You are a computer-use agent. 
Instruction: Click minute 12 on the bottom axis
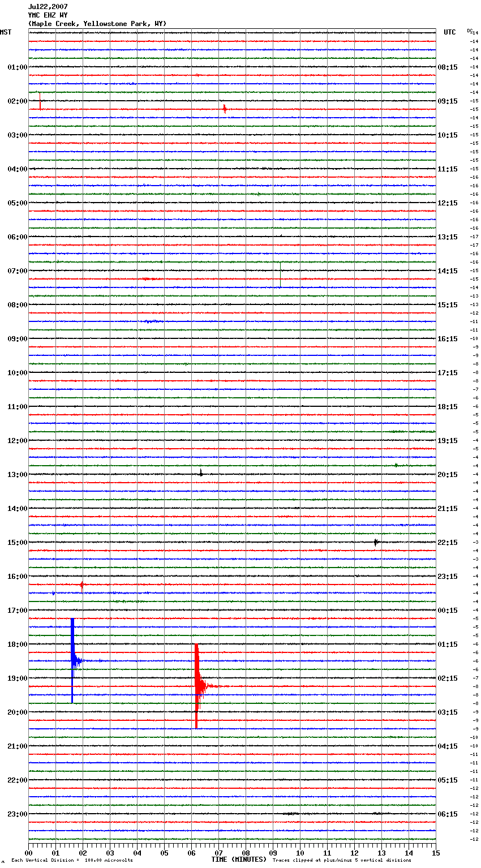coord(354,853)
